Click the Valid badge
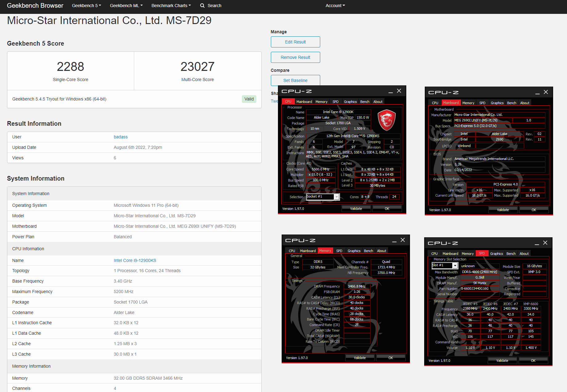 click(249, 99)
